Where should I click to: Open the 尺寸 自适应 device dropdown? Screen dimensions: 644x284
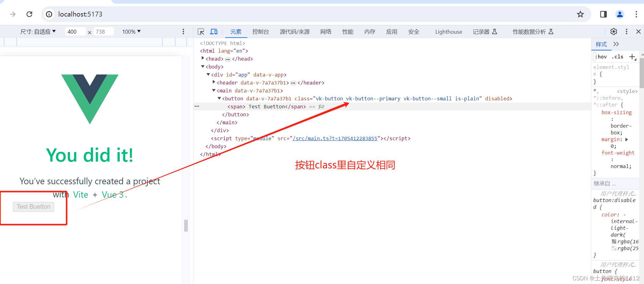pyautogui.click(x=38, y=32)
